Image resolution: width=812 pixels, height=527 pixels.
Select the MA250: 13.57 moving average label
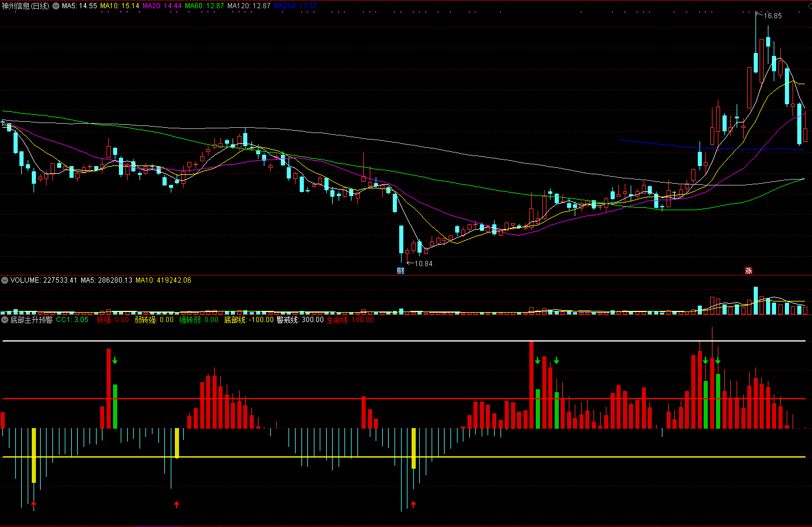point(295,6)
